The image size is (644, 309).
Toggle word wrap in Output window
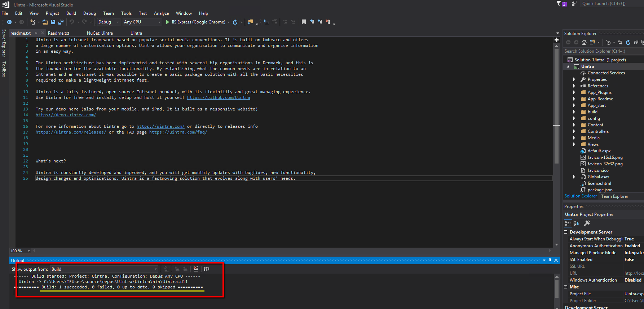[207, 269]
